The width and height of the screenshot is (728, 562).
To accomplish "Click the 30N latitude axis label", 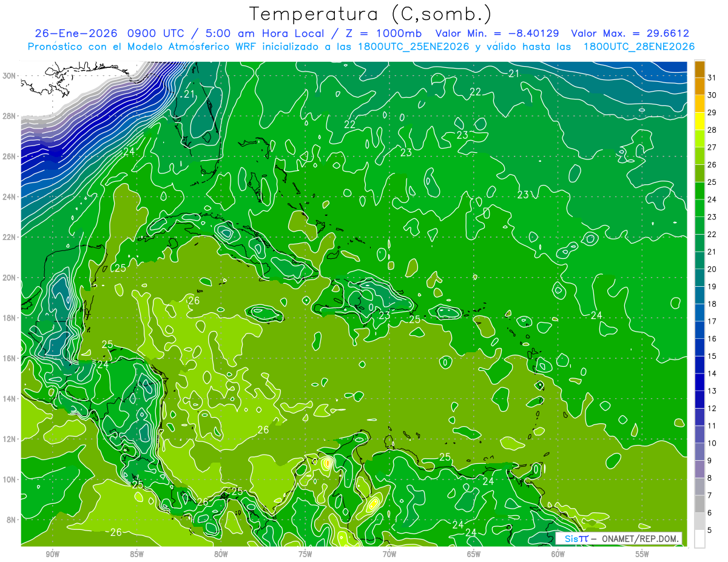I will [9, 76].
